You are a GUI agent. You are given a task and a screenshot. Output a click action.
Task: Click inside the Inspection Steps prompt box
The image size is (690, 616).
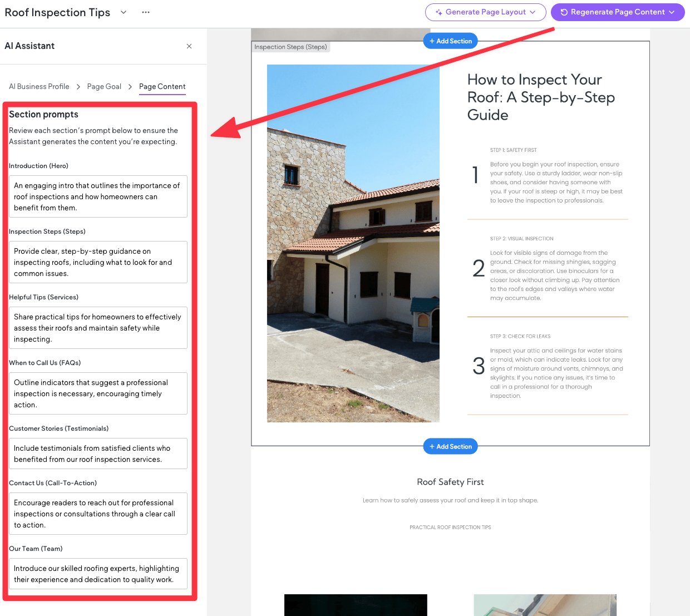click(x=98, y=262)
